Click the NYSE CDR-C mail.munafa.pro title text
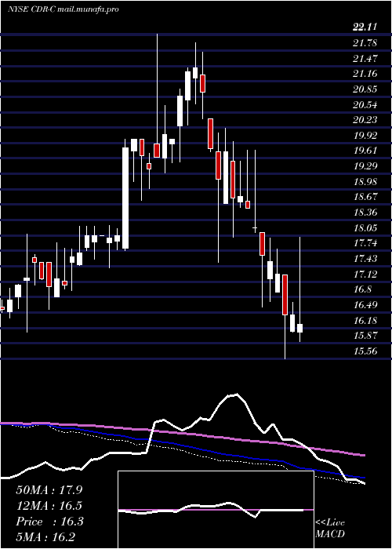392x549 pixels. pos(64,9)
